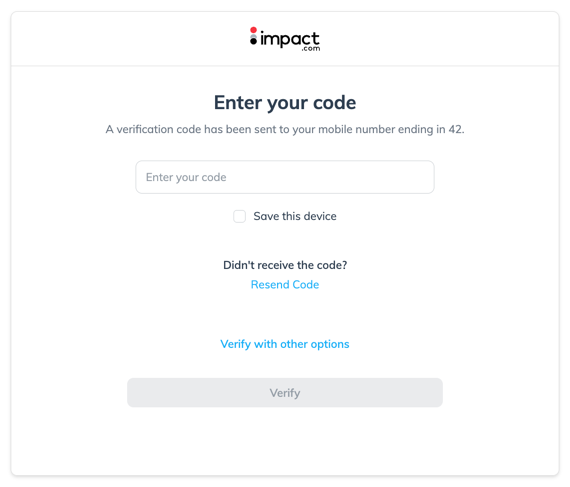The height and width of the screenshot is (487, 570).
Task: Click the black dot in the logo
Action: [253, 41]
